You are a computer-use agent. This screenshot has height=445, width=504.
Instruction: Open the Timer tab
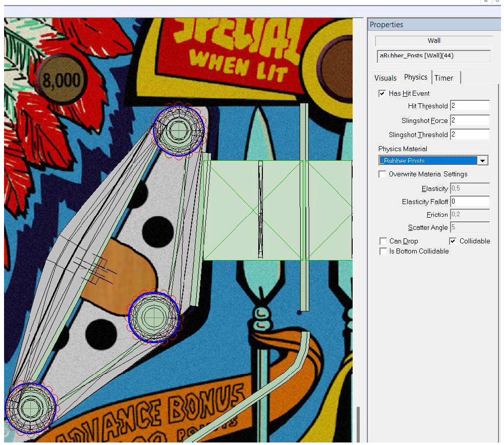pos(444,78)
